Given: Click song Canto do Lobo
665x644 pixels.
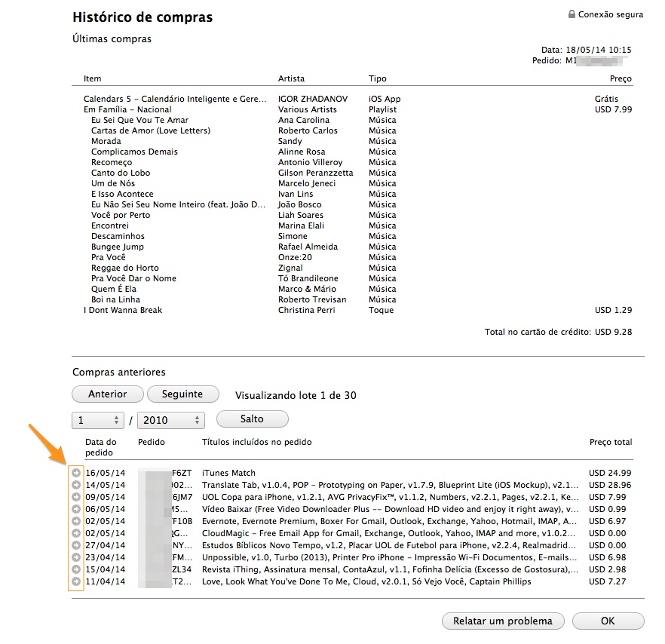Looking at the screenshot, I should pos(121,173).
